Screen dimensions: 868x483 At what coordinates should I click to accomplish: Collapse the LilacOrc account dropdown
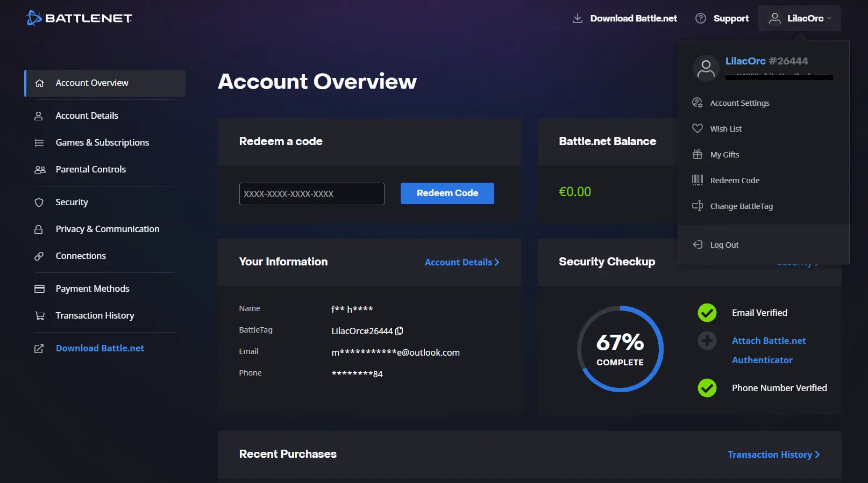pos(799,18)
